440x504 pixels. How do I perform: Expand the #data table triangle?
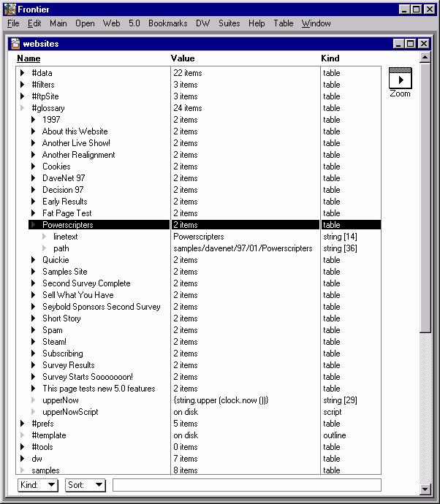tap(23, 73)
